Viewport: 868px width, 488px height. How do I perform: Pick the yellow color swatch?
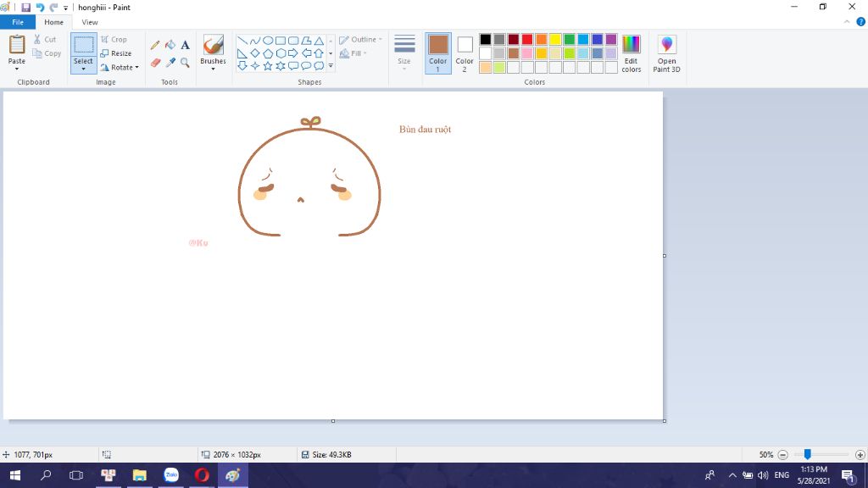coord(555,39)
